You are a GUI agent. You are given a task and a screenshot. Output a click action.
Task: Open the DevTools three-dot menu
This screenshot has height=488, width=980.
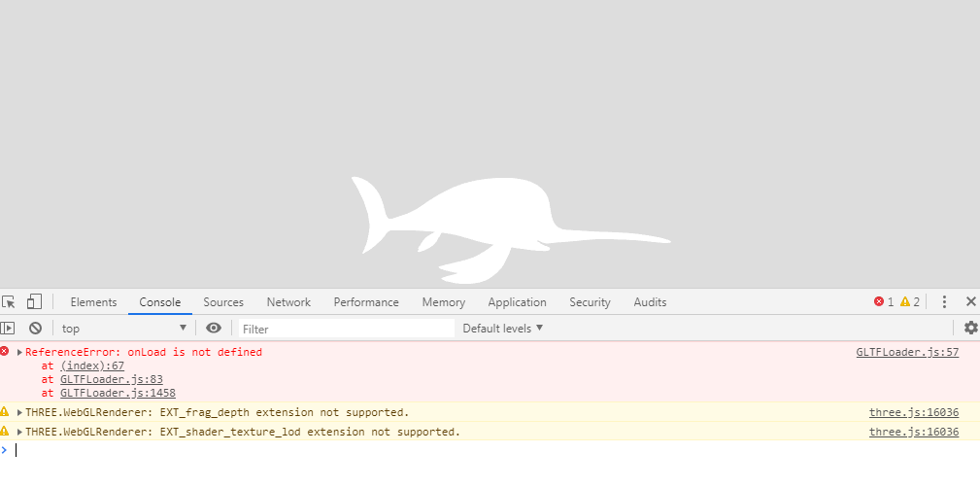(944, 302)
